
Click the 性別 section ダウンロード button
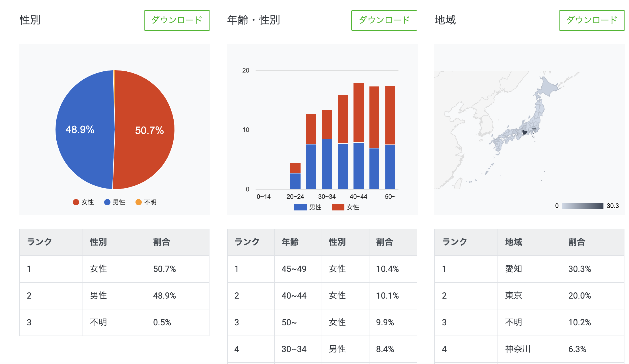click(x=177, y=20)
